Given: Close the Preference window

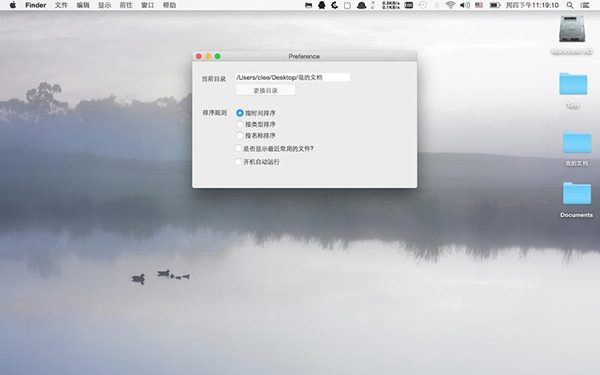Looking at the screenshot, I should click(x=199, y=56).
